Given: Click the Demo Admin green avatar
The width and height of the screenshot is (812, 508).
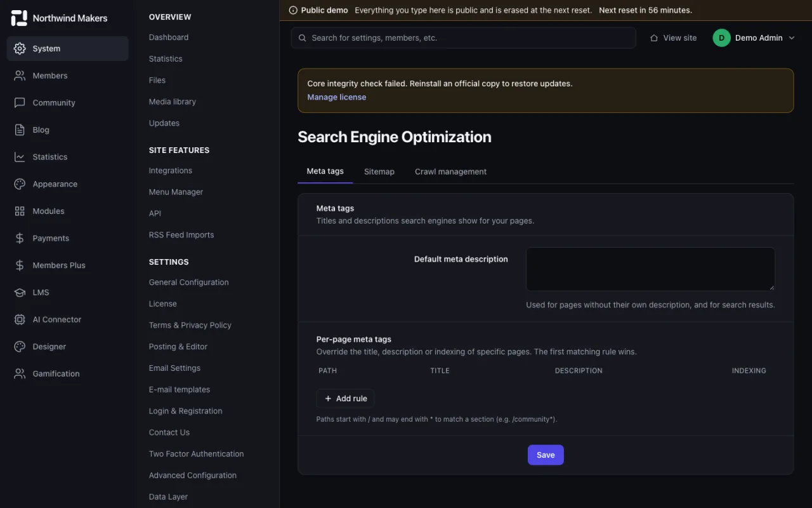Looking at the screenshot, I should click(x=721, y=38).
